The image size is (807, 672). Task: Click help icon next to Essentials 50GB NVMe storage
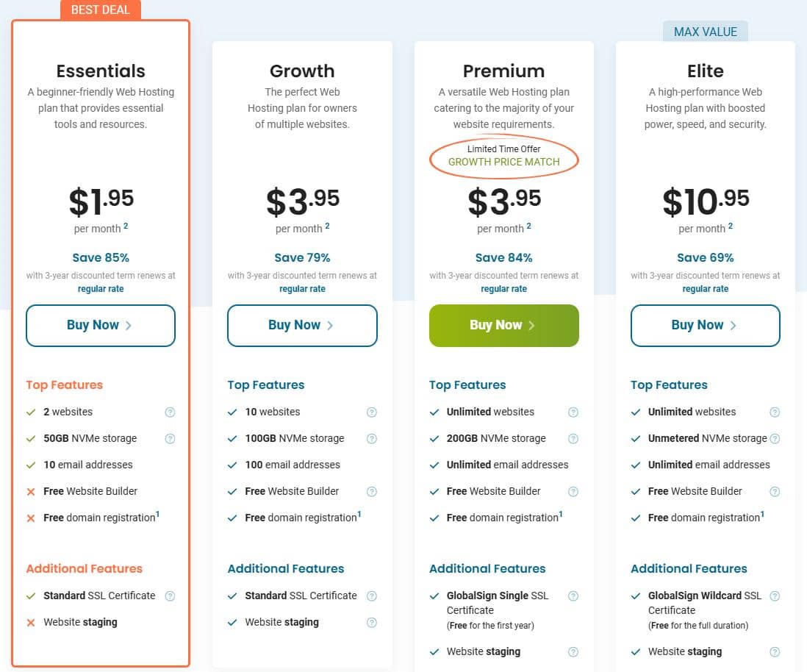click(170, 438)
